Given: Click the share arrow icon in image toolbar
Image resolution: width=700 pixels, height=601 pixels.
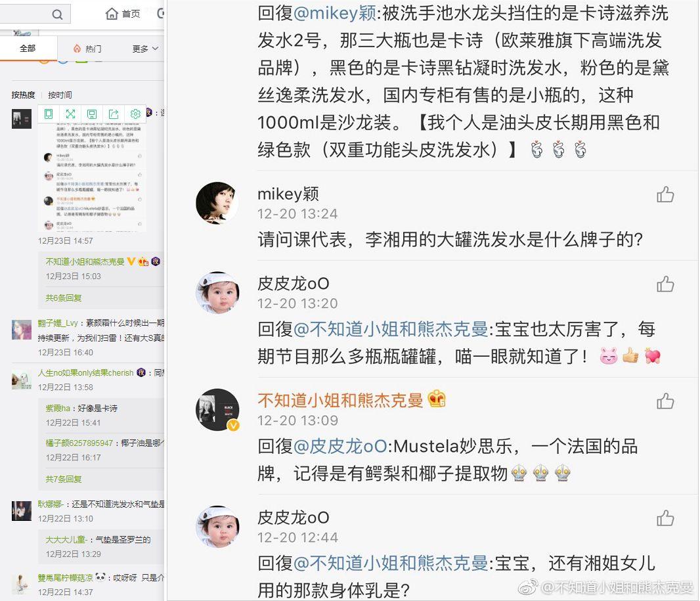Looking at the screenshot, I should coord(114,114).
